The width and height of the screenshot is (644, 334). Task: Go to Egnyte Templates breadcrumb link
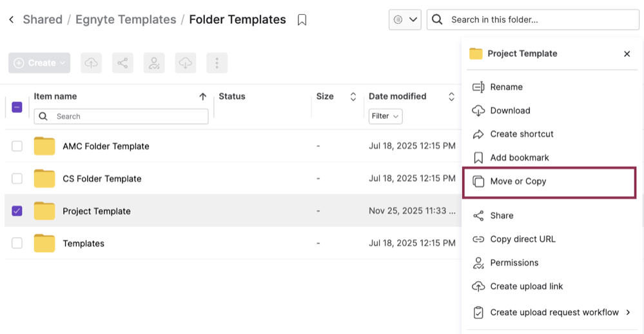126,19
